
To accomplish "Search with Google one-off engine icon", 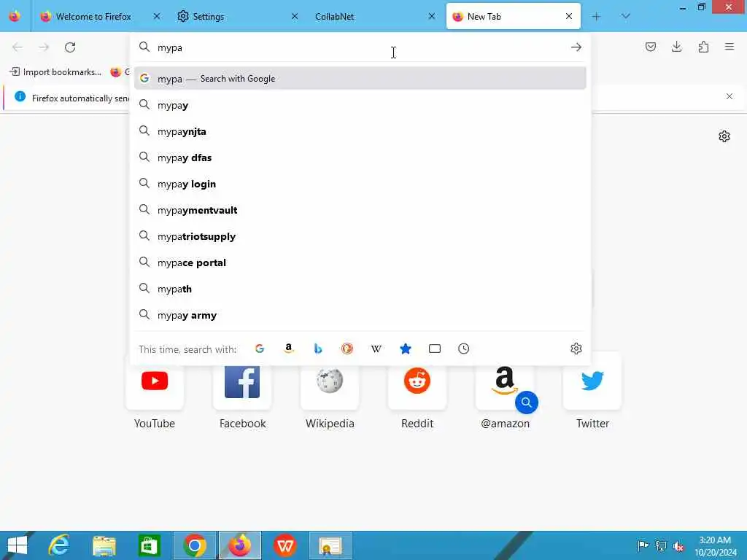I will click(x=260, y=349).
